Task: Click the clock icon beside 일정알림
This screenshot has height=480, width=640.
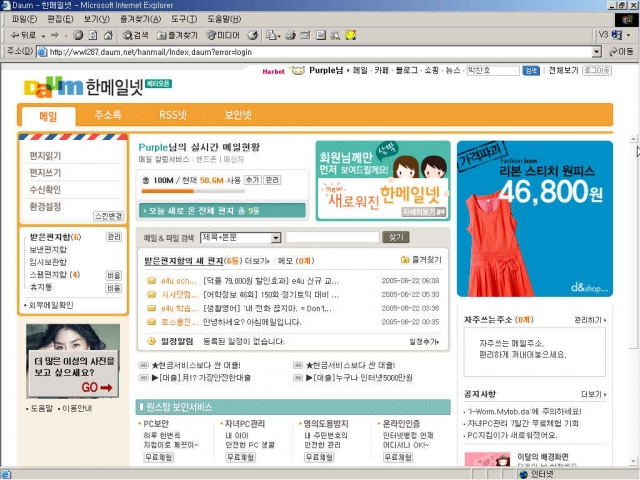Action: click(151, 341)
